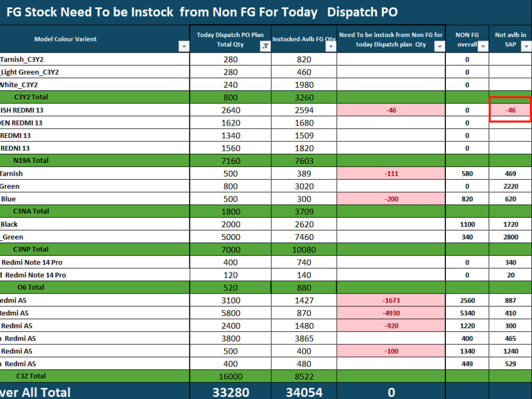
Task: Select the 'C3Z Total' cell
Action: [94, 376]
